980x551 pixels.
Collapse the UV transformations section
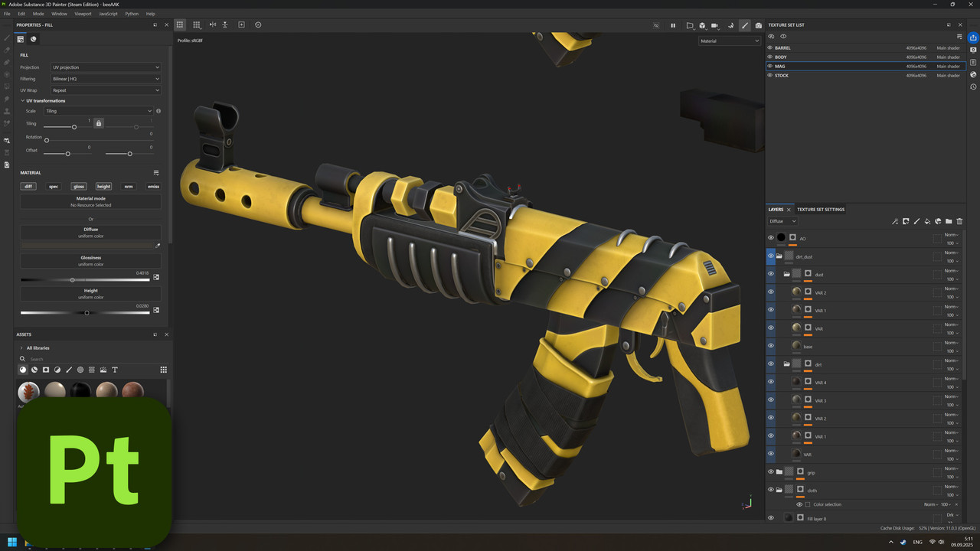click(23, 100)
